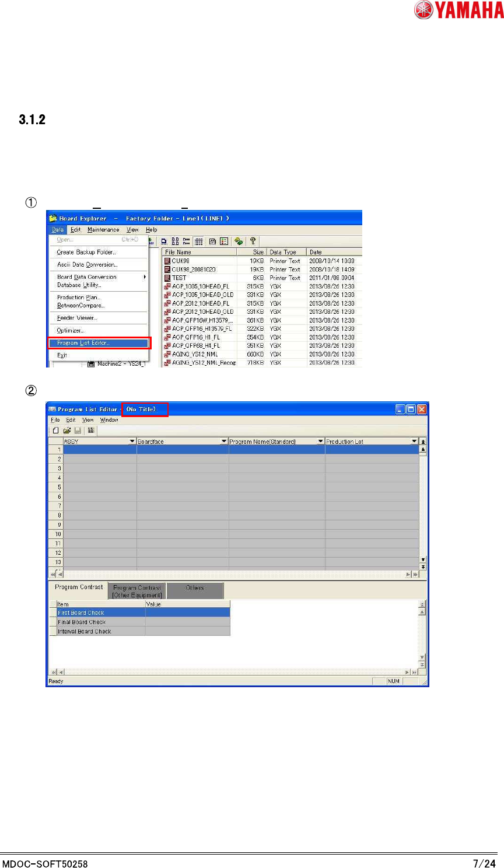Select row header 7 in program grid
This screenshot has width=504, height=868.
56,506
